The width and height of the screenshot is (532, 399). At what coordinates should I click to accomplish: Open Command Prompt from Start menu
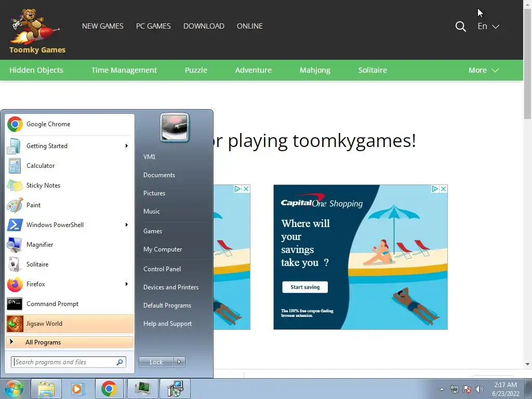click(x=69, y=303)
